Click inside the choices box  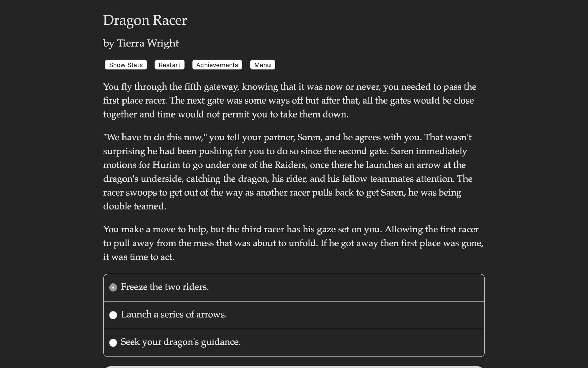point(294,315)
